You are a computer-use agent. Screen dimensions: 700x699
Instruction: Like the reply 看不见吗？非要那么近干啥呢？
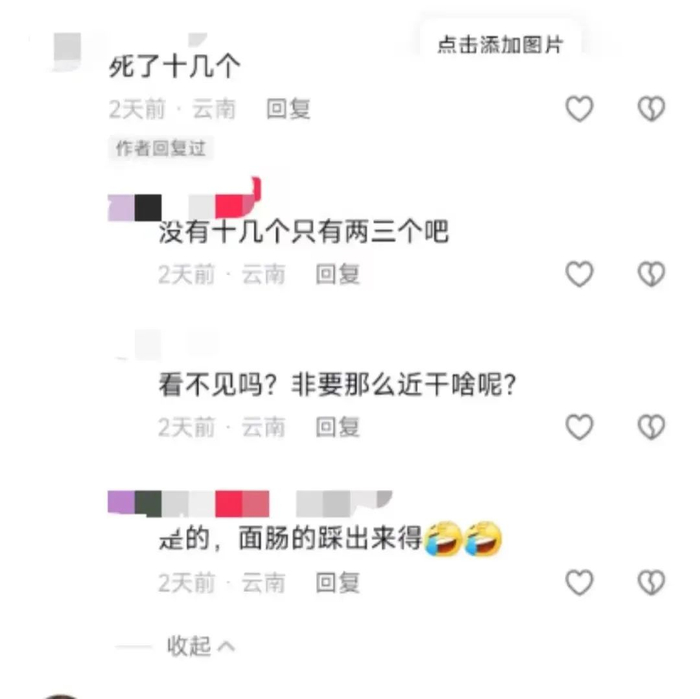pyautogui.click(x=579, y=427)
